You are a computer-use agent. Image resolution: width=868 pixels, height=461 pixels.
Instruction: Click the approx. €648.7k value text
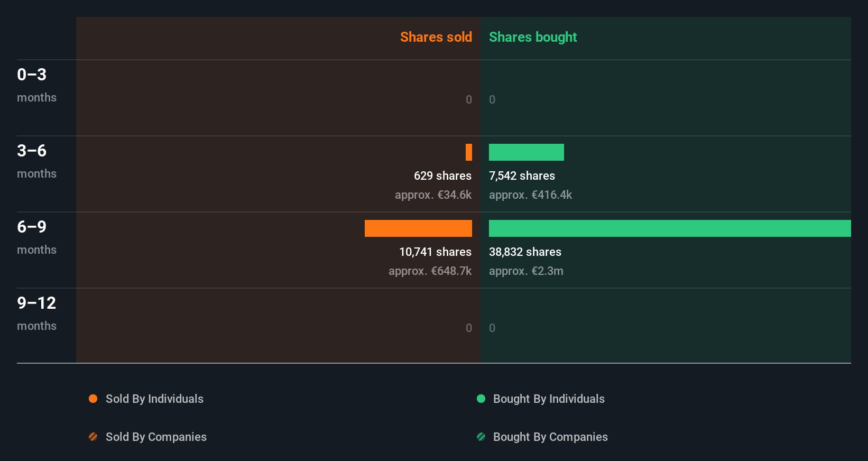430,271
